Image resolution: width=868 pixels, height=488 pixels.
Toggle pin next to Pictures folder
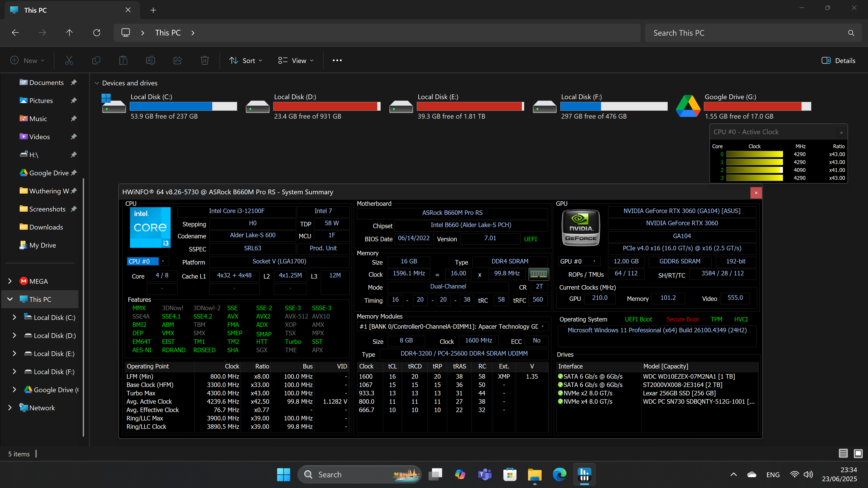[74, 100]
